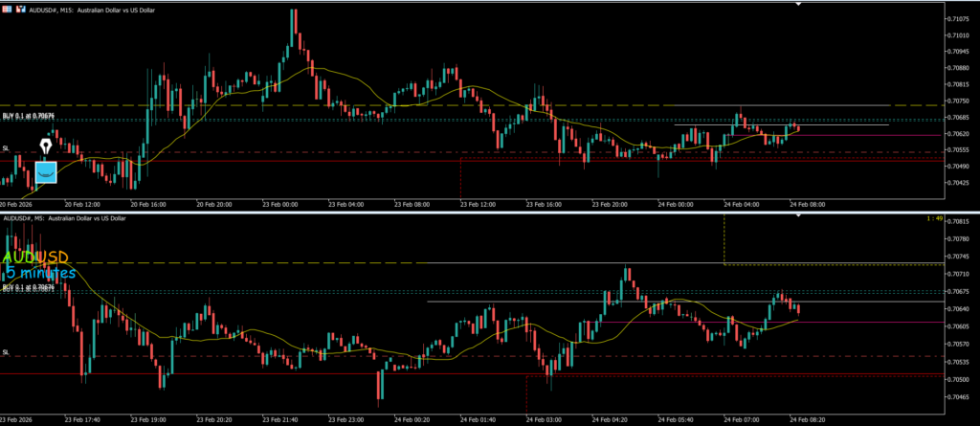The height and width of the screenshot is (426, 980).
Task: Click the blue "5 minutes" text label
Action: [40, 273]
